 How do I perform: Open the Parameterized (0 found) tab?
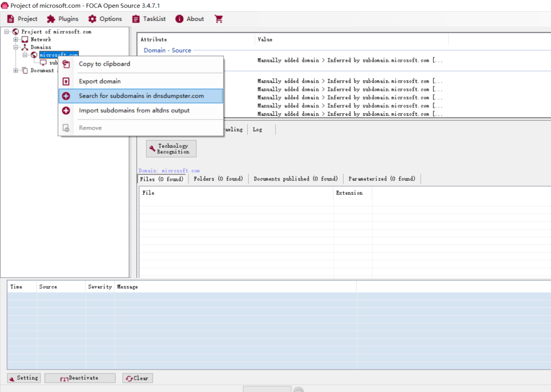pyautogui.click(x=382, y=179)
